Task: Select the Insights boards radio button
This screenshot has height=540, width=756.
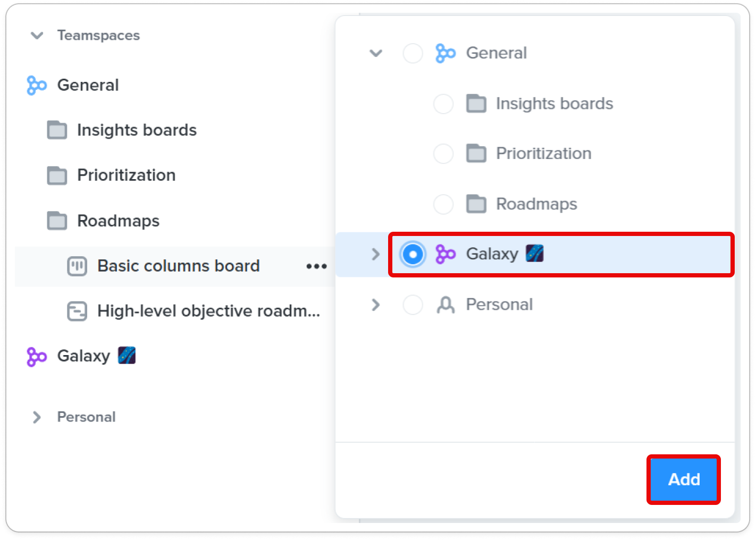Action: 443,104
